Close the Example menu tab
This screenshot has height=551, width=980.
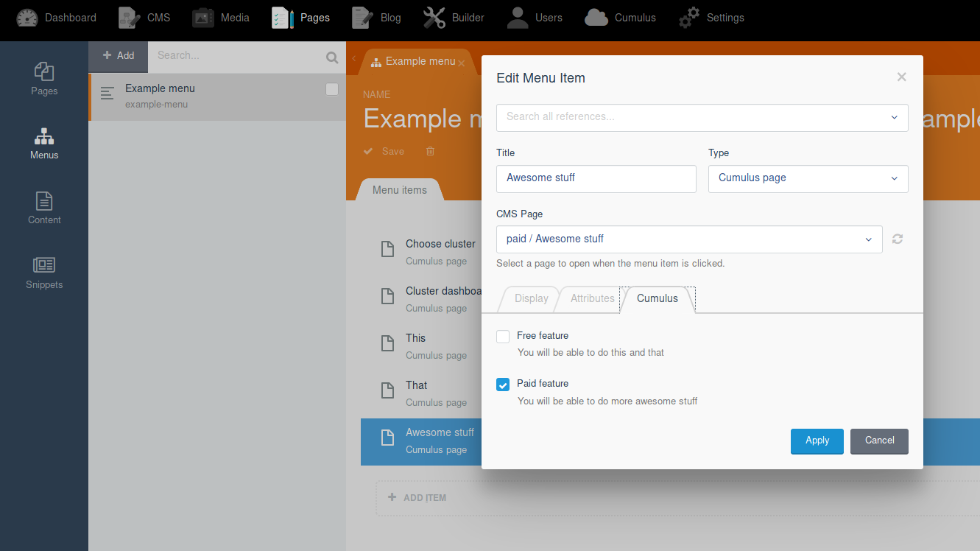(x=461, y=63)
